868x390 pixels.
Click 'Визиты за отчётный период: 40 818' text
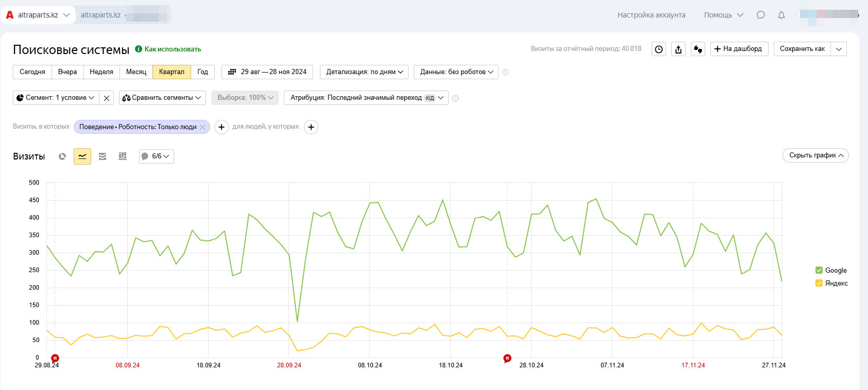coord(586,49)
